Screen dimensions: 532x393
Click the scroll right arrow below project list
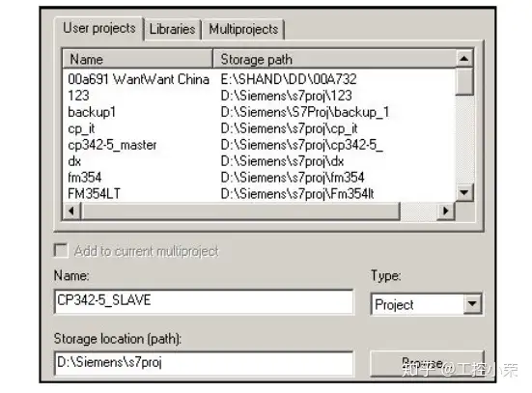tap(446, 211)
